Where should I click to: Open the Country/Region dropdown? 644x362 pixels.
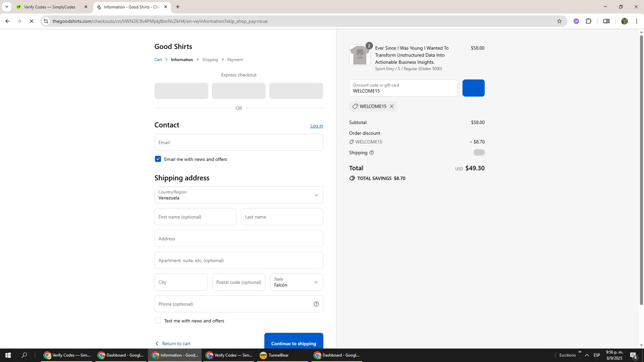click(239, 195)
